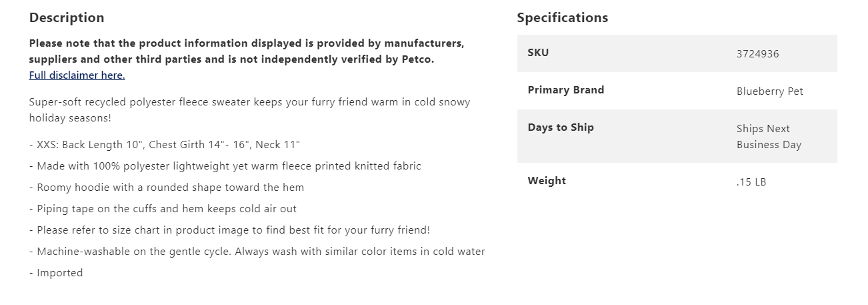Click the Description heading
This screenshot has height=305, width=868.
coord(67,18)
